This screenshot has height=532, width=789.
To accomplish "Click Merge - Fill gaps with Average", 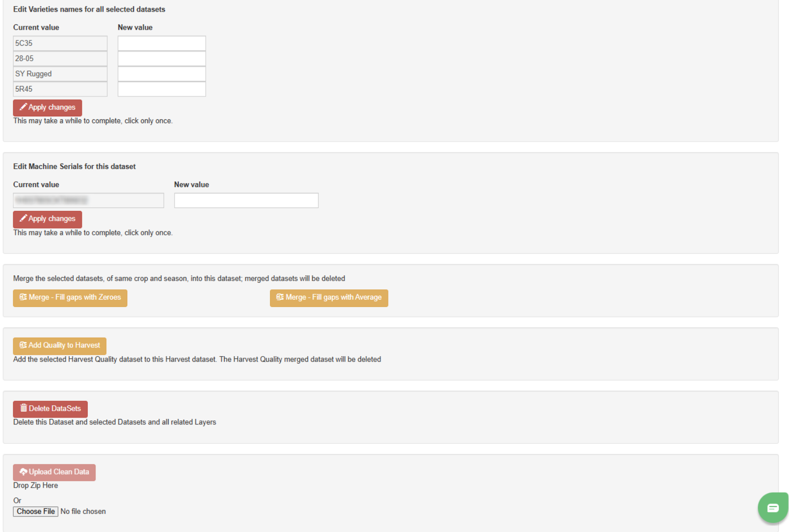I will coord(329,298).
